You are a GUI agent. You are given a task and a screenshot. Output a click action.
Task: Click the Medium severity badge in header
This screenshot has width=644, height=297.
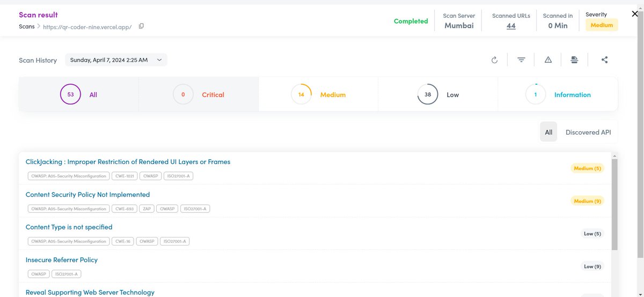click(x=602, y=25)
